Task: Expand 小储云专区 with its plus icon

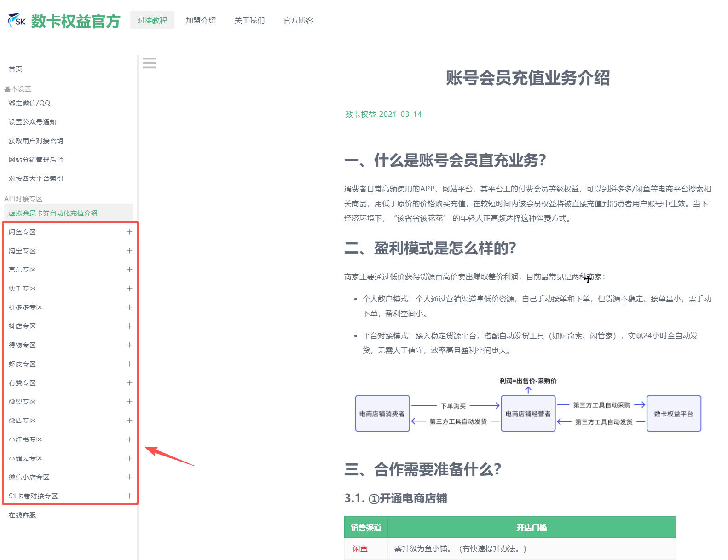Action: (x=129, y=458)
